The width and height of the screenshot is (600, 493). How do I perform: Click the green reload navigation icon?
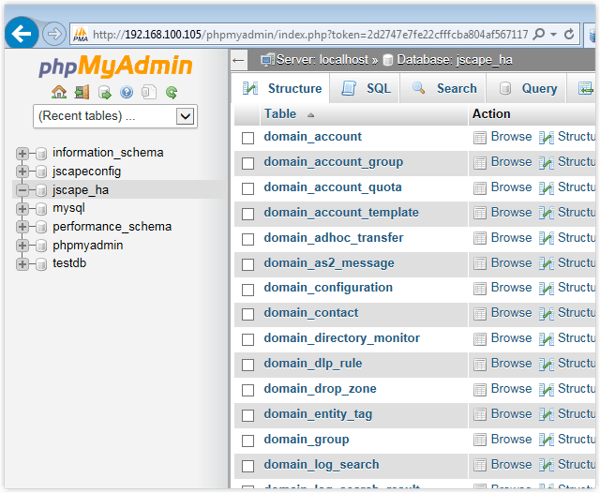[171, 92]
